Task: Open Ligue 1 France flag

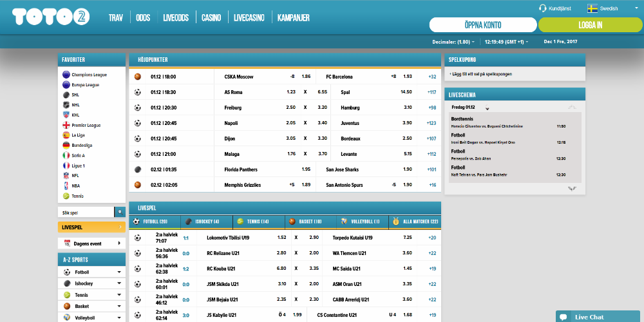Action: [66, 166]
